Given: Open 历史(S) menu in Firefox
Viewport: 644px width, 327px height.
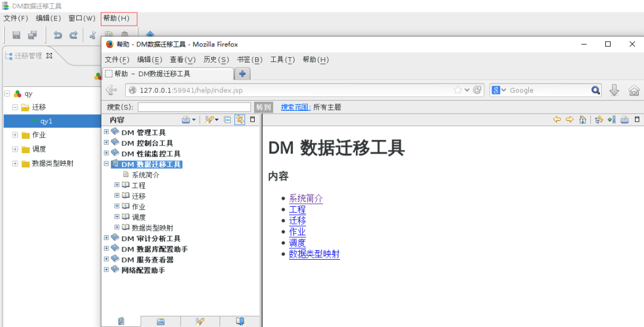Looking at the screenshot, I should [216, 60].
